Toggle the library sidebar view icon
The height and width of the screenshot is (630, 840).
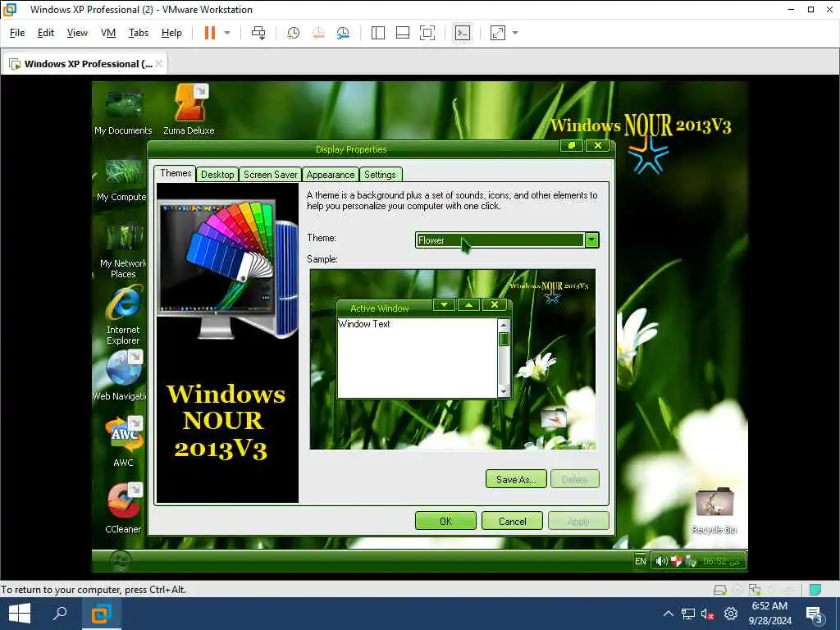(x=377, y=33)
